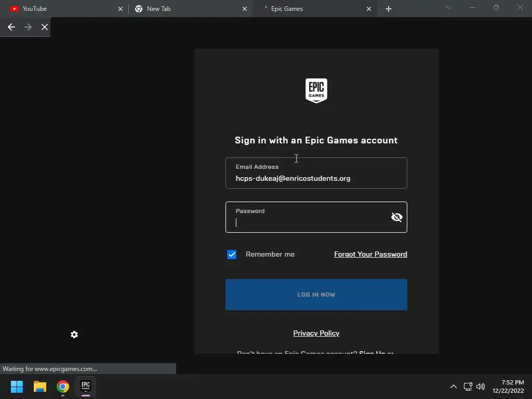Image resolution: width=532 pixels, height=399 pixels.
Task: Click the 'Waiting for www.epicgames.com...' status text
Action: click(x=50, y=369)
